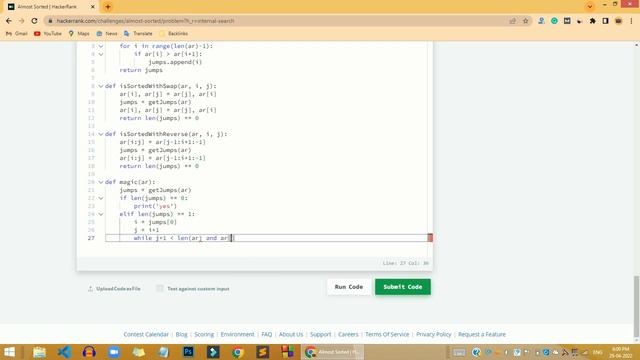Upload Code as File
The width and height of the screenshot is (640, 360).
pos(114,289)
